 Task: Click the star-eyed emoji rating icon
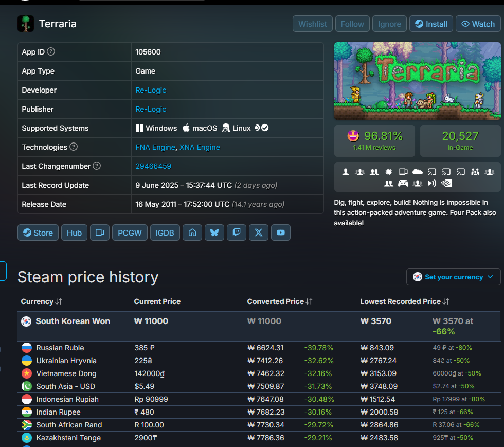coord(353,136)
